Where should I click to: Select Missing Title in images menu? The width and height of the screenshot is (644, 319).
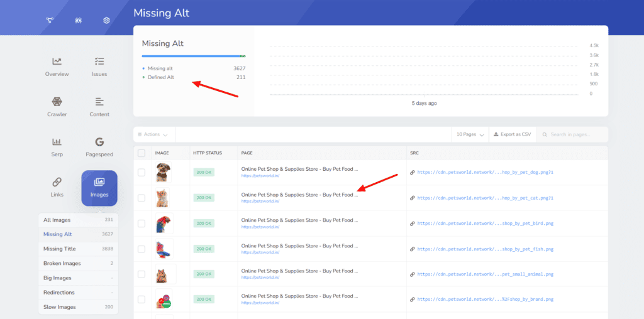tap(60, 249)
